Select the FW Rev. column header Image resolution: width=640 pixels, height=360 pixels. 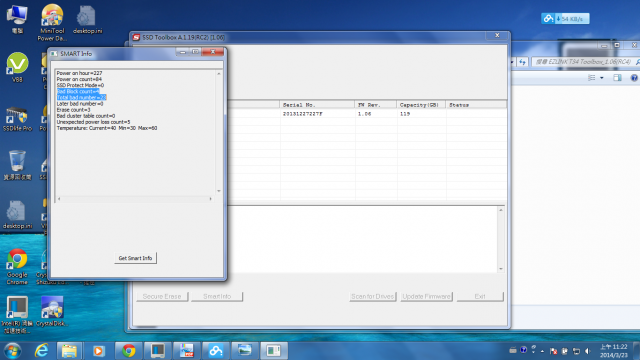tap(376, 105)
